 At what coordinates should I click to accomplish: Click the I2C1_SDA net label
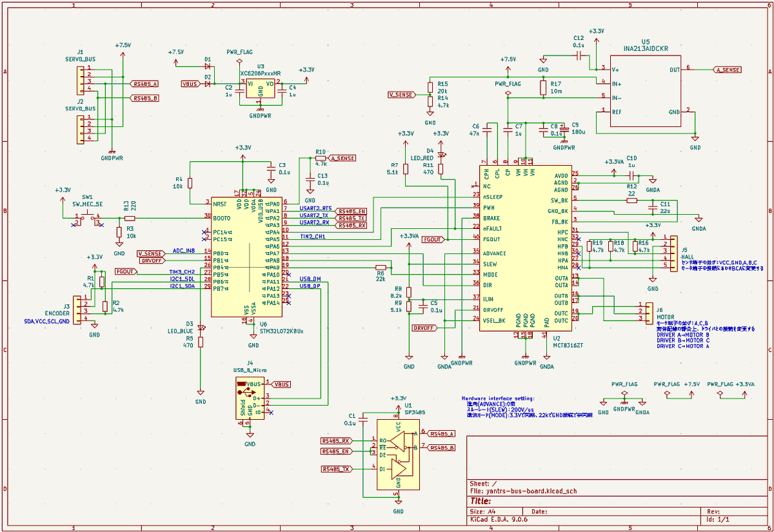coord(182,286)
